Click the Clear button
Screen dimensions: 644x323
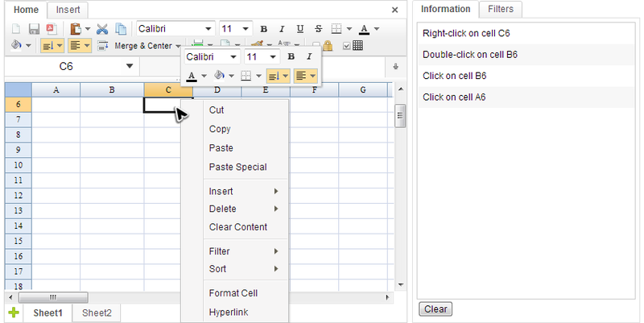coord(436,309)
